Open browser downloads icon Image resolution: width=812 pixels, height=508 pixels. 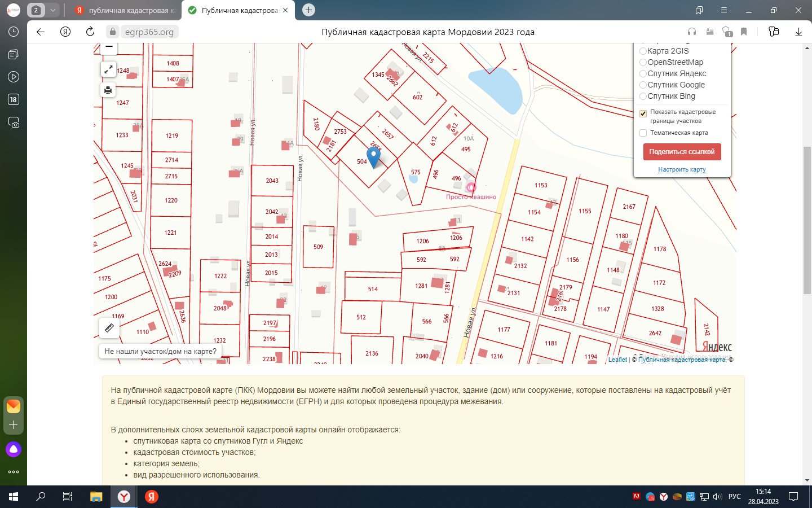point(798,32)
